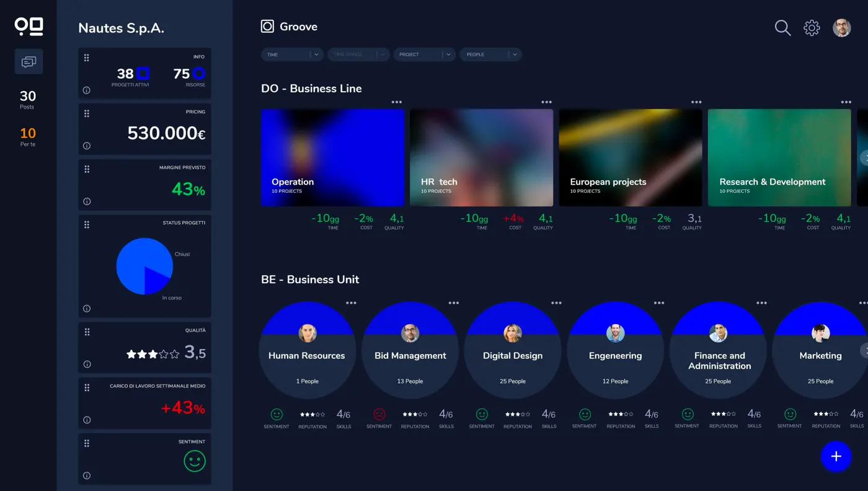The image size is (868, 491).
Task: Click the blue square PROGETTI ATTIVI icon
Action: [x=143, y=74]
